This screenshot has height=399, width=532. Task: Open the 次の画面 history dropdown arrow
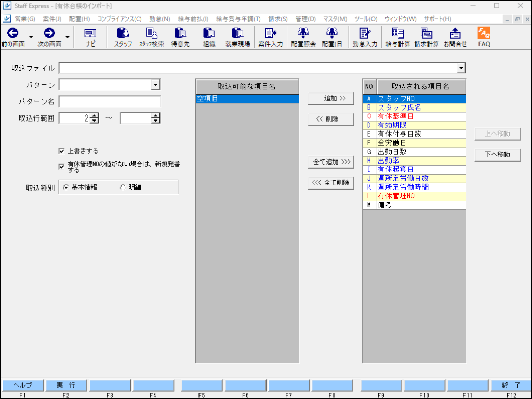tap(68, 37)
